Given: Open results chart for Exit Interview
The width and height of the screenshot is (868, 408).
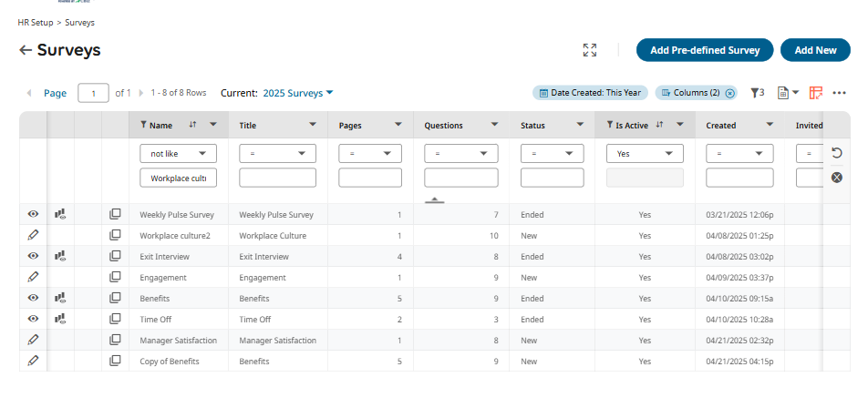Looking at the screenshot, I should pyautogui.click(x=60, y=256).
